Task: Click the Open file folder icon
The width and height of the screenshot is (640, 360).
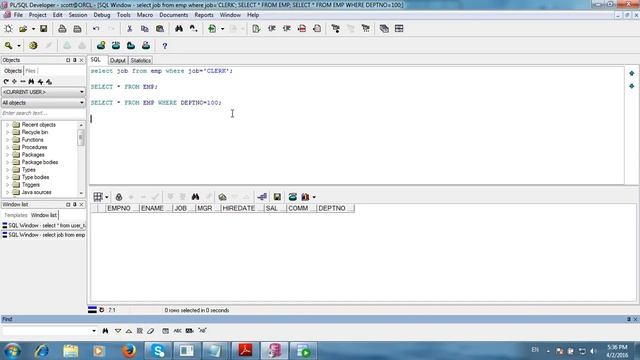Action: pos(23,29)
